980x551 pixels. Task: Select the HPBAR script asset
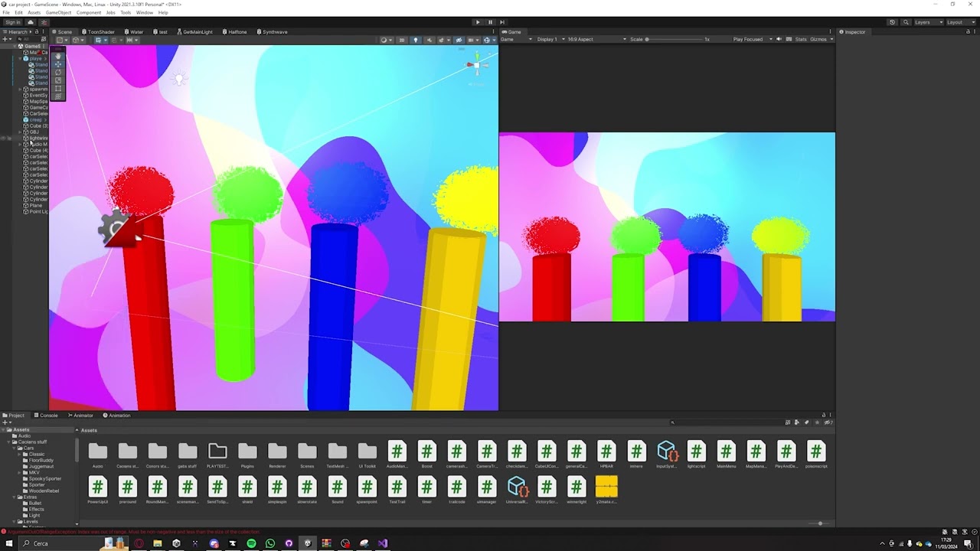click(606, 455)
